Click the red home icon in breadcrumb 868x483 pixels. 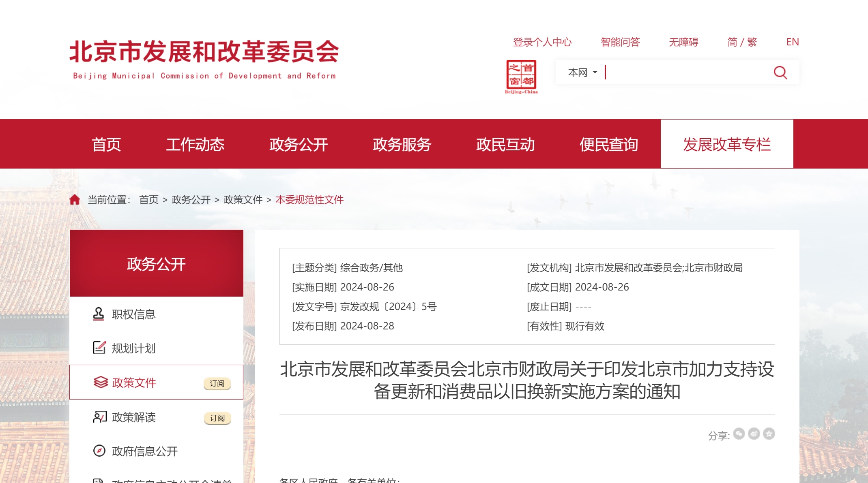[75, 199]
